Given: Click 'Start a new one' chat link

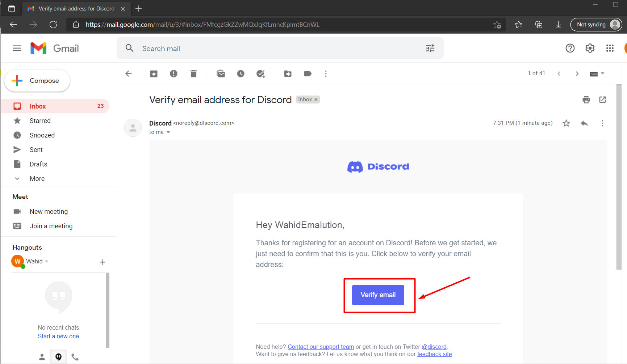Looking at the screenshot, I should [58, 336].
